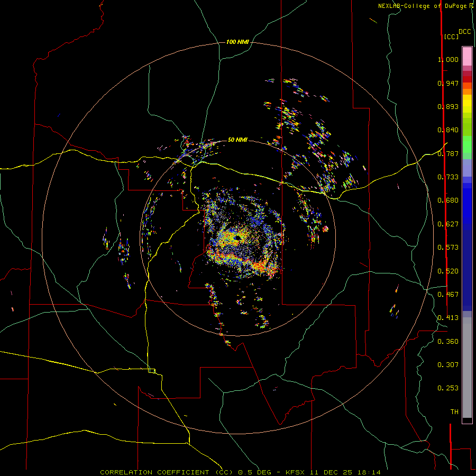
Task: Pick the red segment of the color bar
Action: (x=467, y=79)
